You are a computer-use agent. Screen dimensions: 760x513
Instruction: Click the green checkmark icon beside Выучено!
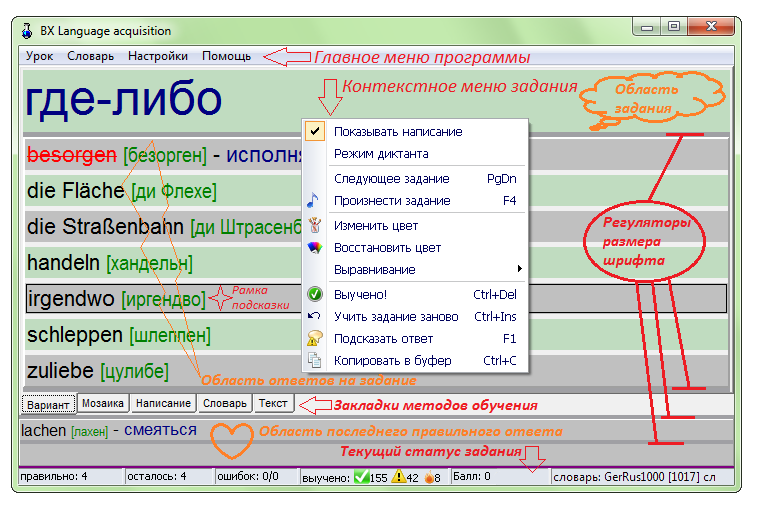(x=315, y=294)
